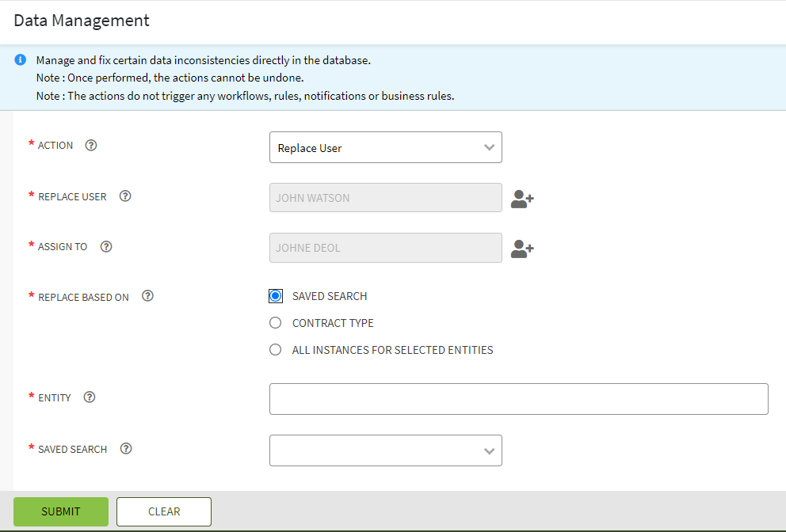
Task: Click help icon beside REPLACE BASED ON
Action: 147,296
